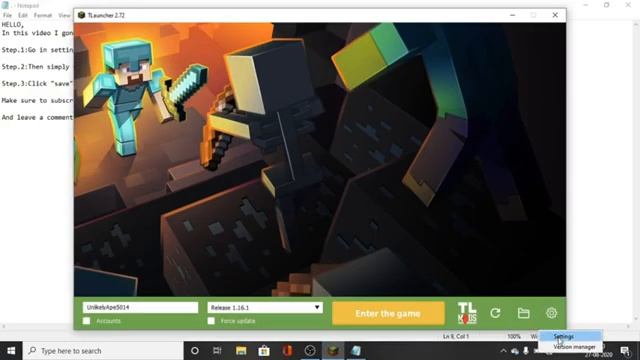The width and height of the screenshot is (640, 360).
Task: Click the microphone tray icon
Action: (x=526, y=351)
